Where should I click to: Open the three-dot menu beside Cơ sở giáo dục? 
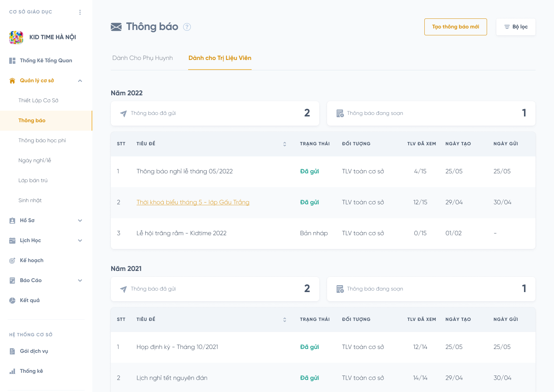coord(80,12)
